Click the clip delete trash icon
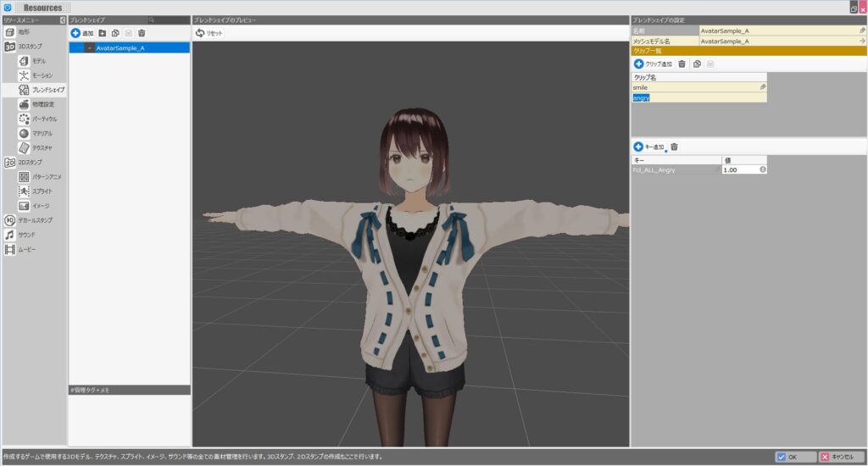868x466 pixels. point(682,64)
